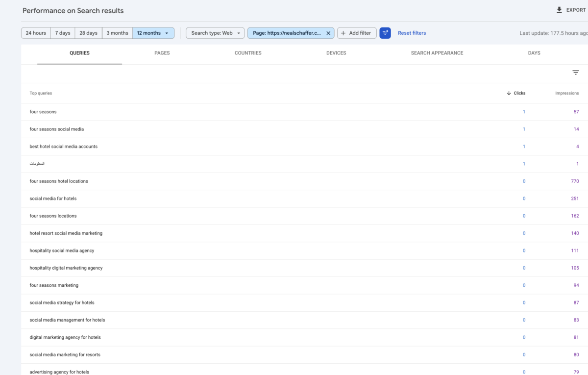
Task: Switch to the Devices tab
Action: pos(336,53)
